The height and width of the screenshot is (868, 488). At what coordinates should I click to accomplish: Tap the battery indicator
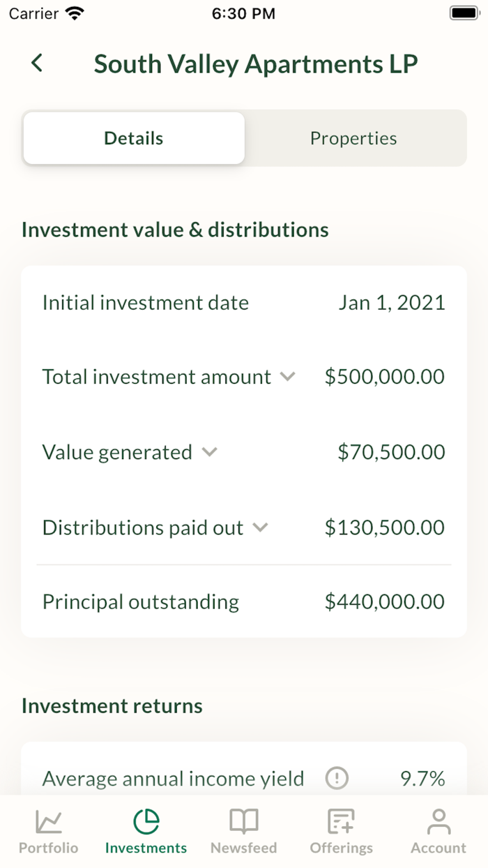[462, 12]
